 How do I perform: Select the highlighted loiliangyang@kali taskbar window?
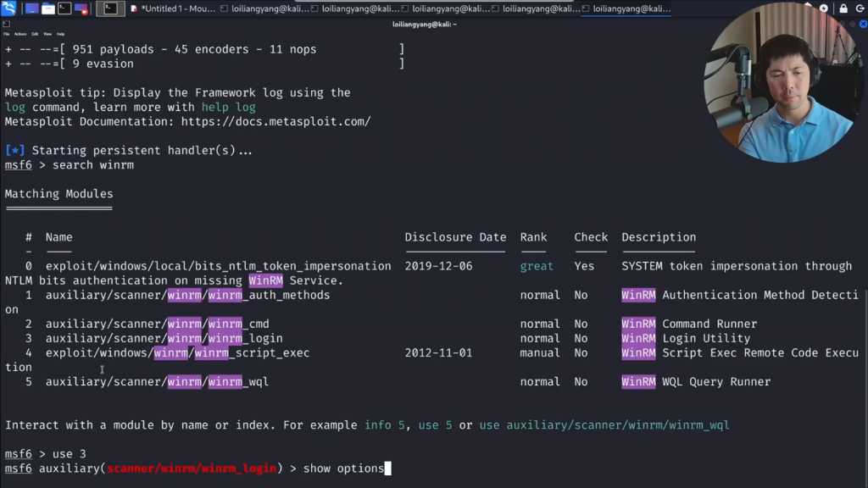pyautogui.click(x=626, y=8)
